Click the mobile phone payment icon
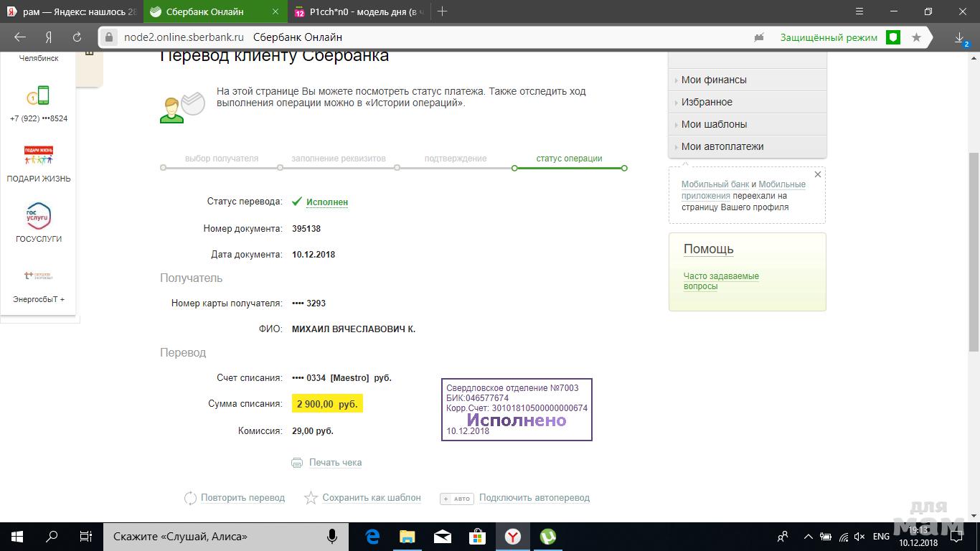 click(39, 95)
